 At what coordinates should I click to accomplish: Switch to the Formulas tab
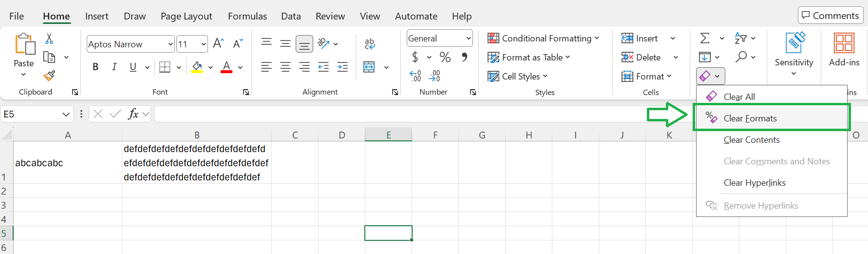(247, 16)
